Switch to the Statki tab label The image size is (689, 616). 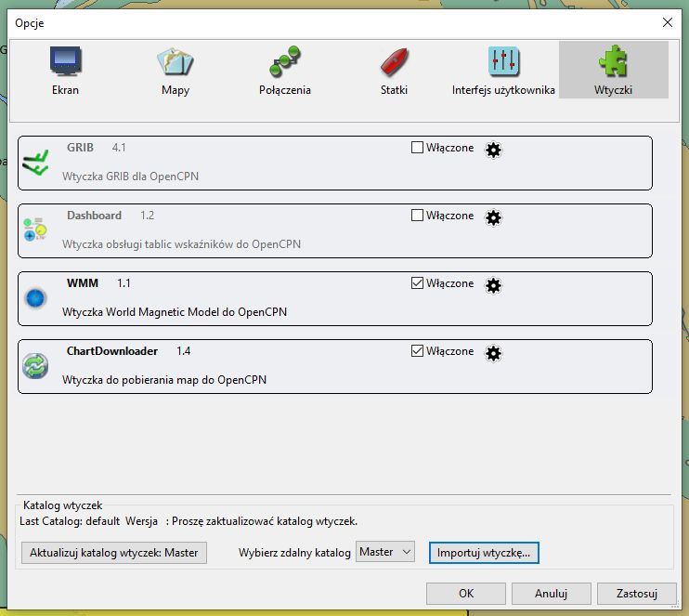click(x=394, y=90)
